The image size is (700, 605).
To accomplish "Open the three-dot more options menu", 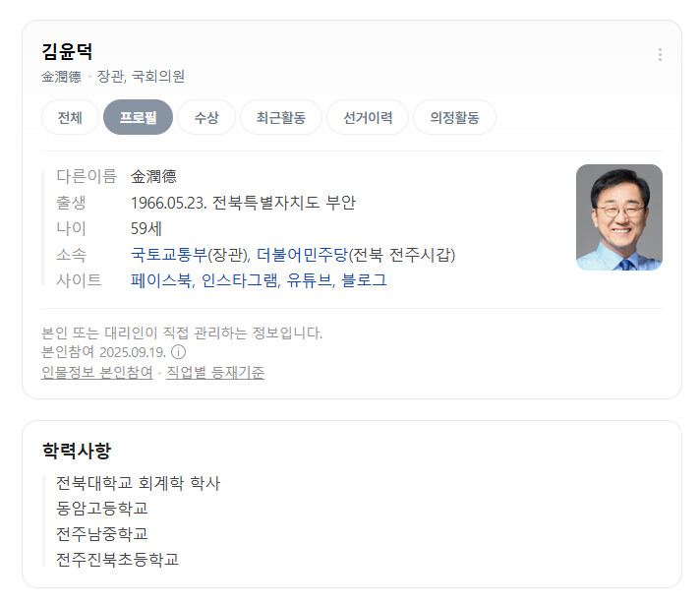I will pos(660,54).
